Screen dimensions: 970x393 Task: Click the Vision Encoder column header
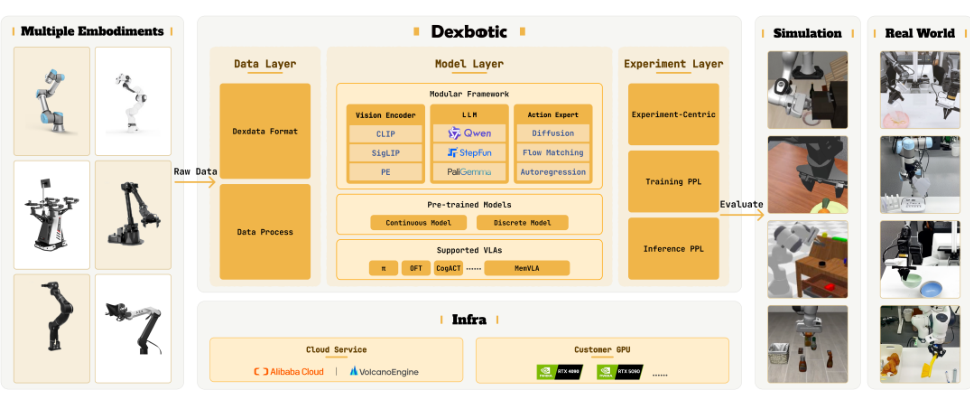(x=385, y=115)
